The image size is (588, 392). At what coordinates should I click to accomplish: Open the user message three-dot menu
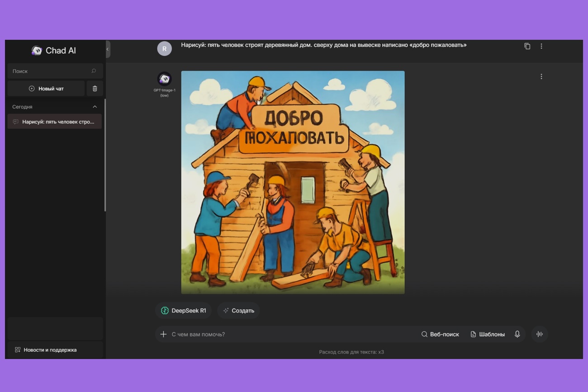pos(541,46)
